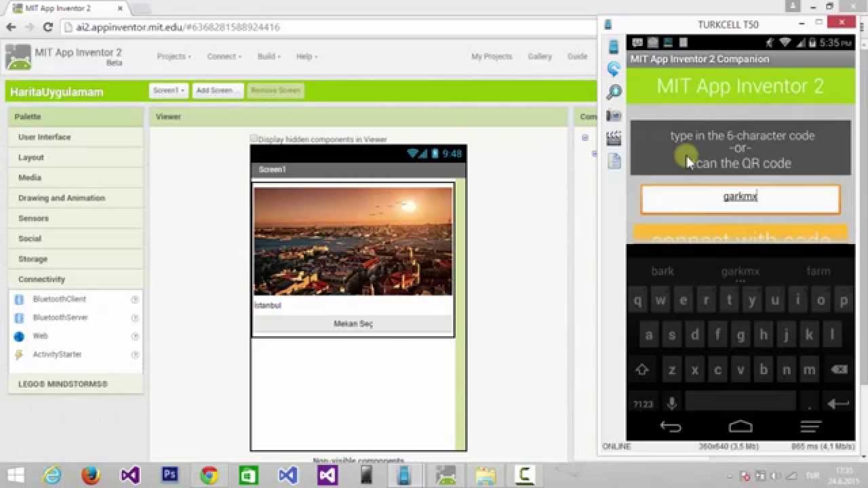Click the Web component globe icon
This screenshot has width=868, height=488.
19,336
